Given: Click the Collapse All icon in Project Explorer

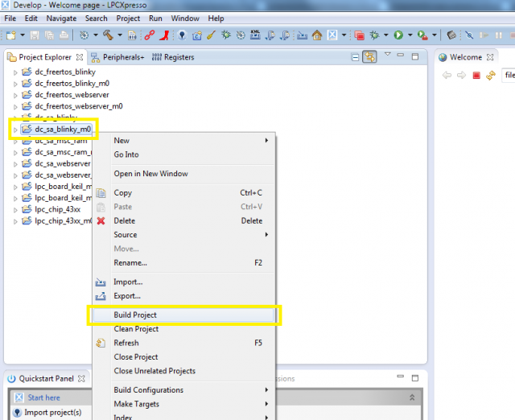Looking at the screenshot, I should [355, 57].
